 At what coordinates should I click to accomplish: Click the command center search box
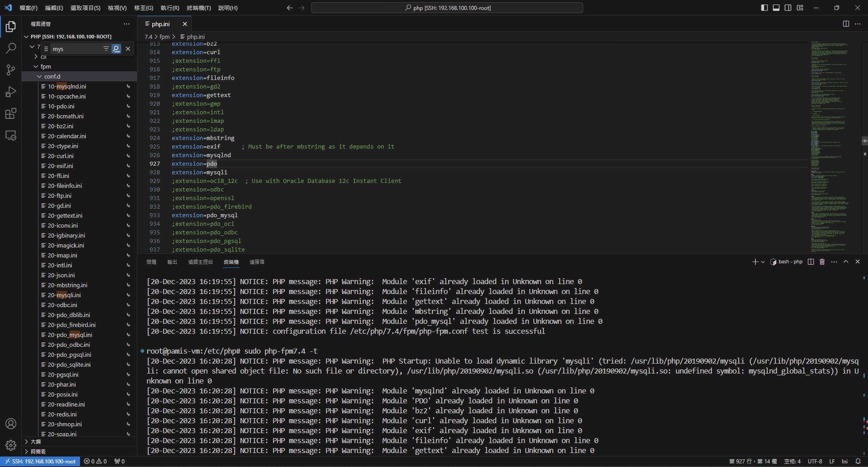(447, 8)
